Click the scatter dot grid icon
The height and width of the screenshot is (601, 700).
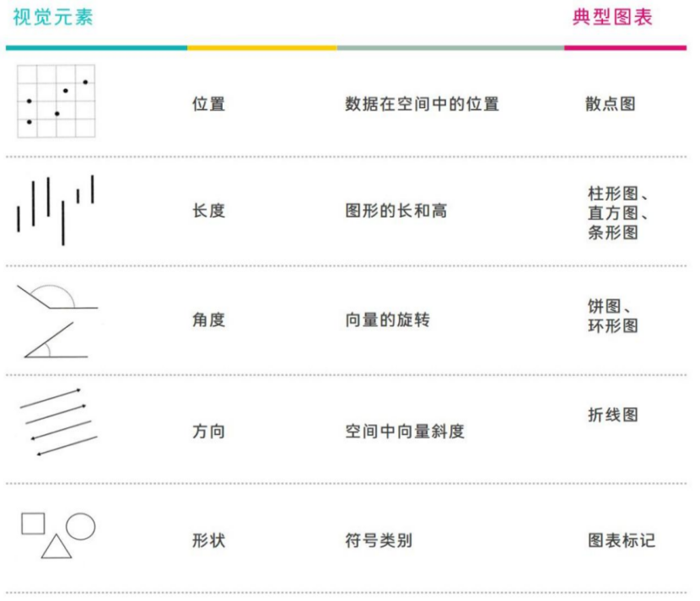[57, 101]
